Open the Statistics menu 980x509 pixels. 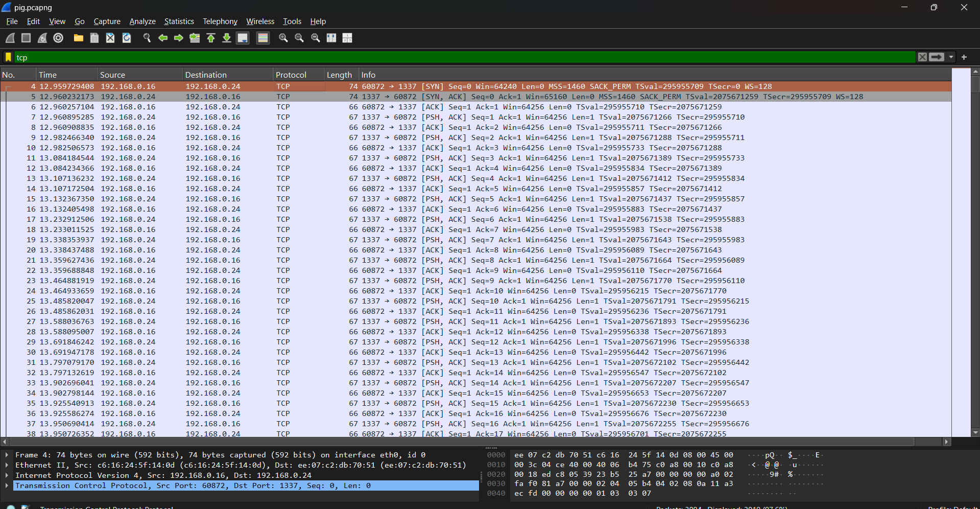pos(179,21)
